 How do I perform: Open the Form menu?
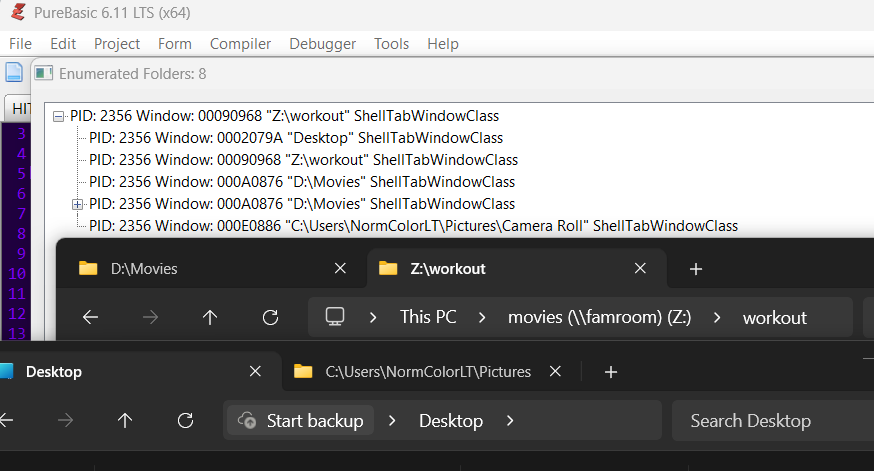[x=174, y=43]
